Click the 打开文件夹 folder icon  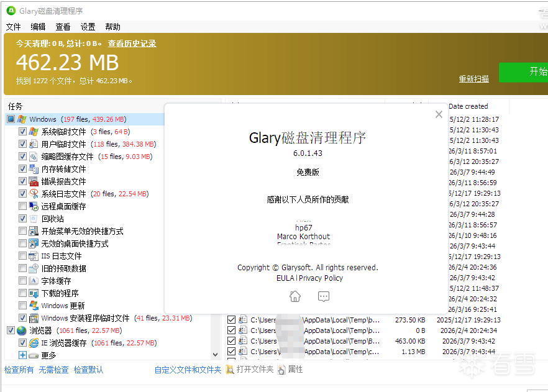pyautogui.click(x=230, y=370)
